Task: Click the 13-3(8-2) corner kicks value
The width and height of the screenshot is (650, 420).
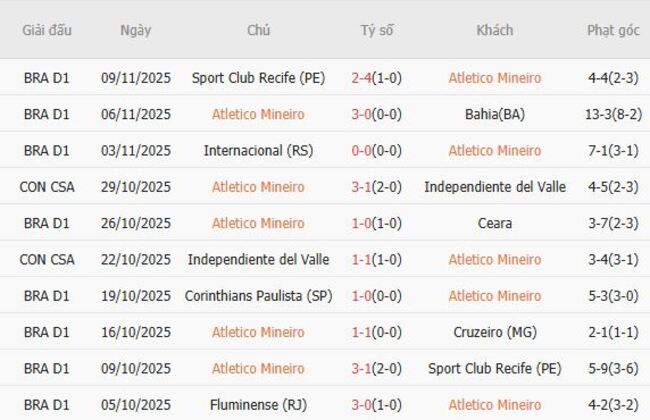Action: coord(613,114)
